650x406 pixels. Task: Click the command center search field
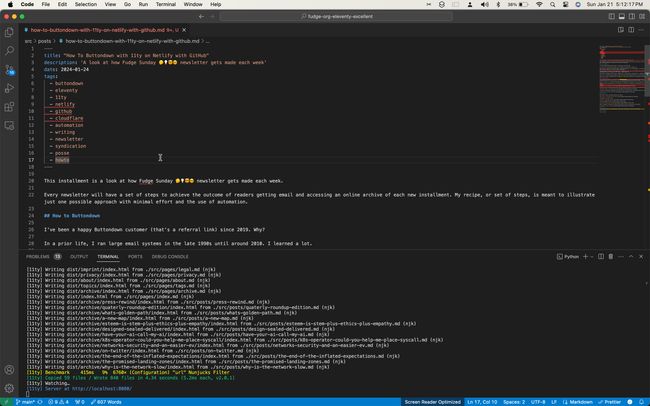point(336,17)
